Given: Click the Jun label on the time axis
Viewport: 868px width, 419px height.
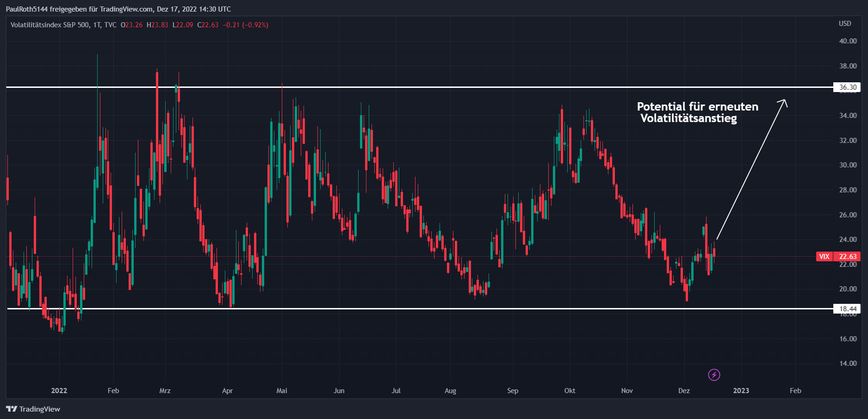Looking at the screenshot, I should coord(339,391).
